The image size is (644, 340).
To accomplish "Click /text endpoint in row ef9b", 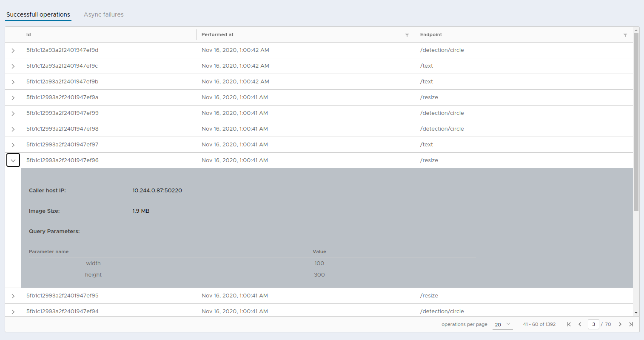I will 427,82.
